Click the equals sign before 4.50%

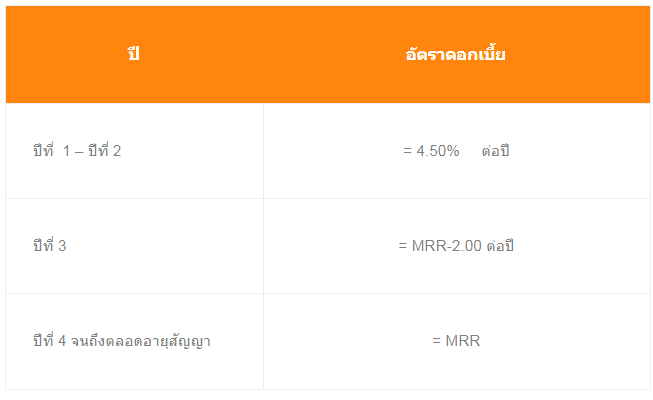[x=407, y=151]
